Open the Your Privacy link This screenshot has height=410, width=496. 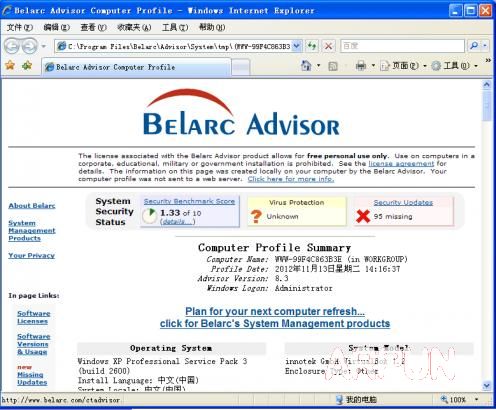[x=32, y=256]
